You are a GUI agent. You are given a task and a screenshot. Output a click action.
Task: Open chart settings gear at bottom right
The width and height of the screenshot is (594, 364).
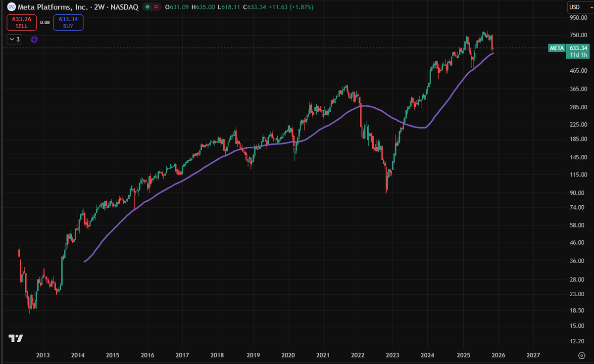tap(581, 355)
